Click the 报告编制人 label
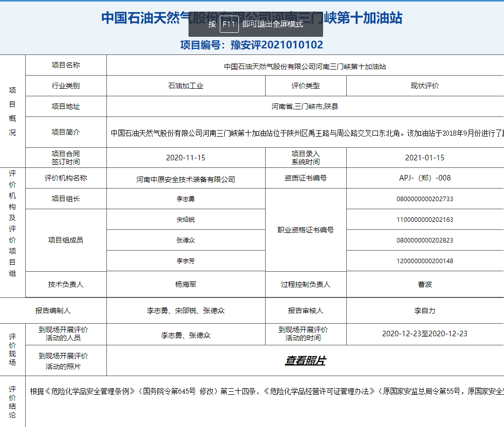504x427 pixels. [x=53, y=311]
